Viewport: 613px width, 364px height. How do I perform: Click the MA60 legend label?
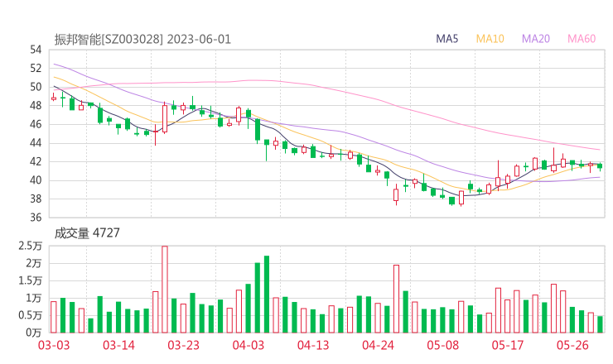(x=582, y=39)
